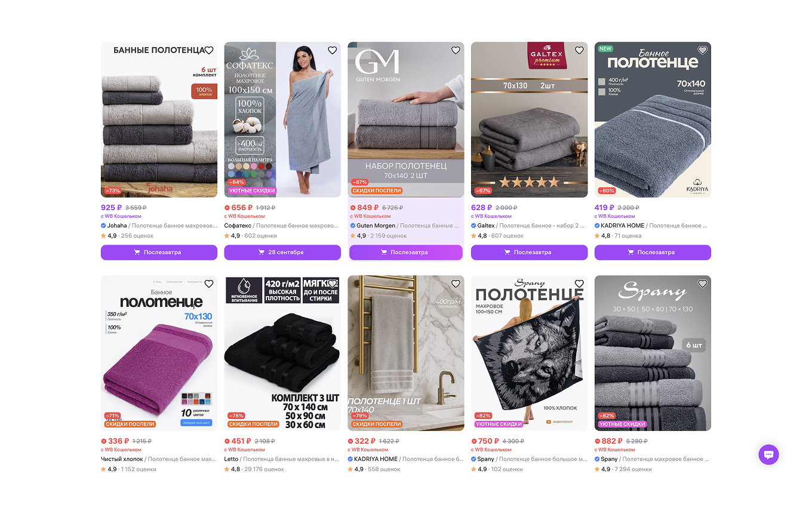Add Guten Morgen towel set to cart
Viewport: 812px width, 511px height.
pos(406,253)
